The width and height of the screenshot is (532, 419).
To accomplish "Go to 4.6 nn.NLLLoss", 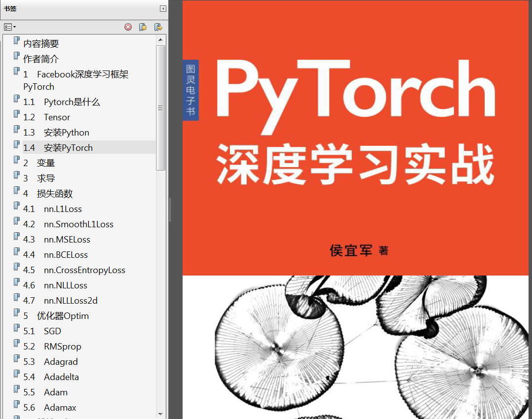I will click(55, 285).
